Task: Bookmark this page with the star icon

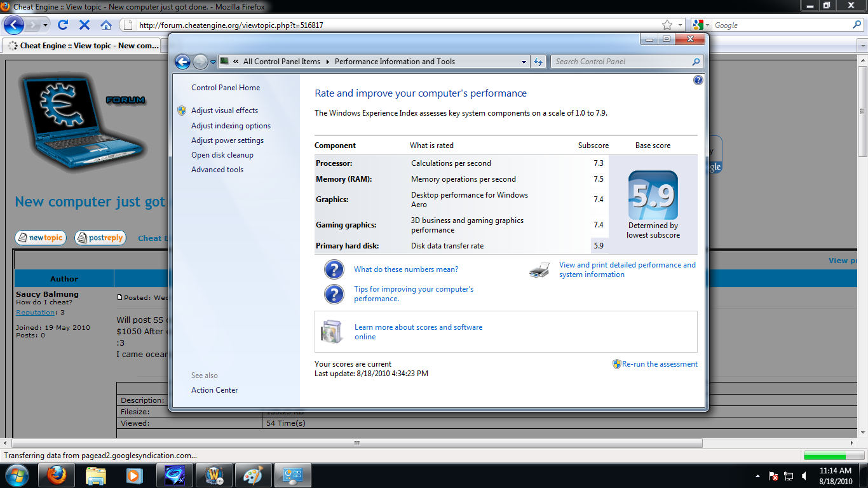Action: click(667, 25)
